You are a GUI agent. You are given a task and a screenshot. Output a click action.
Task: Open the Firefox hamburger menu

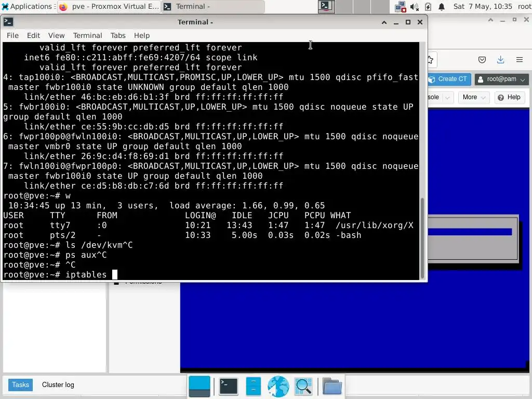[x=520, y=60]
